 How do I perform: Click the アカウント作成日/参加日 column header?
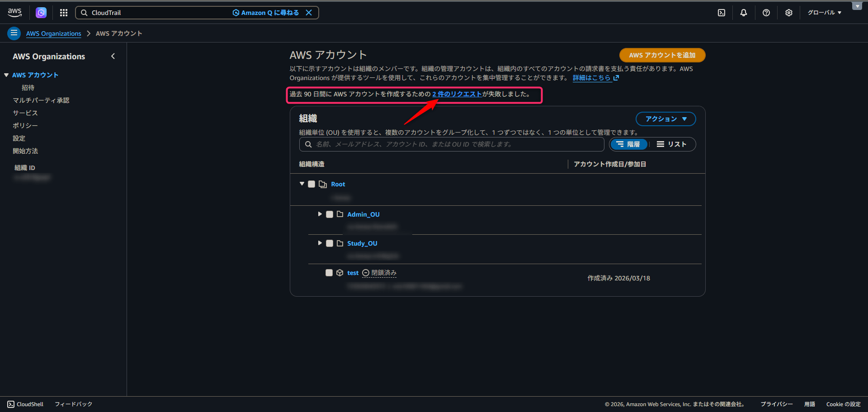610,164
